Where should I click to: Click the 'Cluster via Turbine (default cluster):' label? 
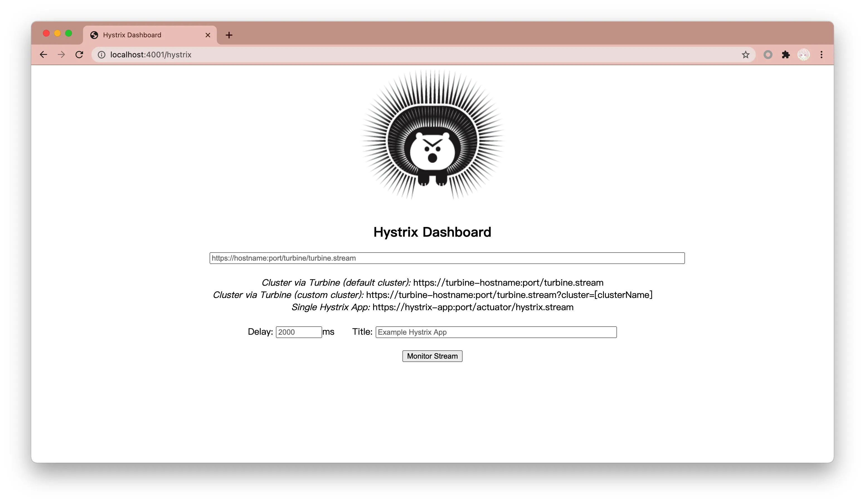tap(336, 283)
